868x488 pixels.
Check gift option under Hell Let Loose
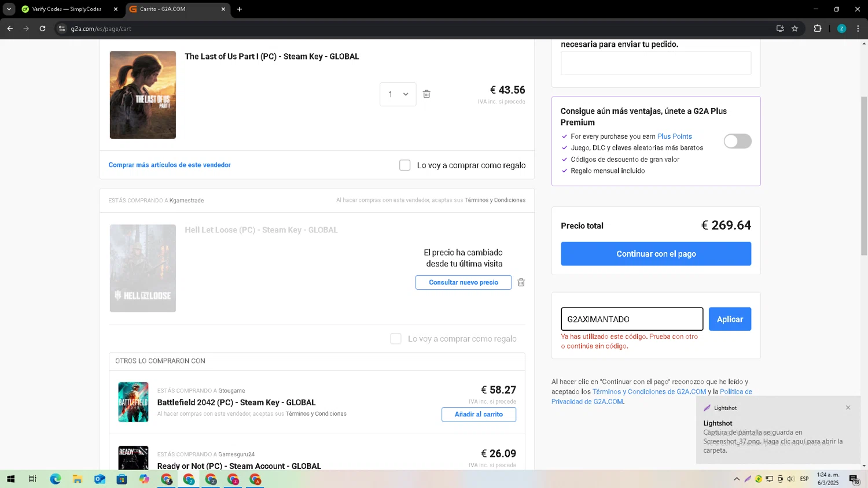[396, 339]
